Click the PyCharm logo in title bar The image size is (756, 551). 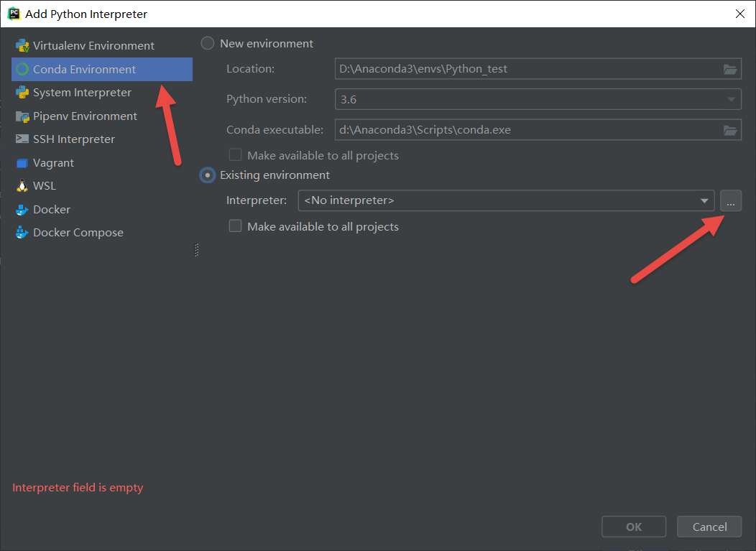tap(14, 14)
